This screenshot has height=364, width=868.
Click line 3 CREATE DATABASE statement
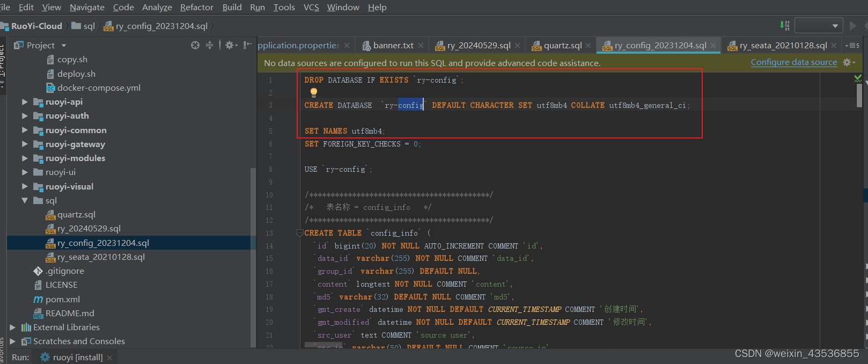(x=497, y=105)
